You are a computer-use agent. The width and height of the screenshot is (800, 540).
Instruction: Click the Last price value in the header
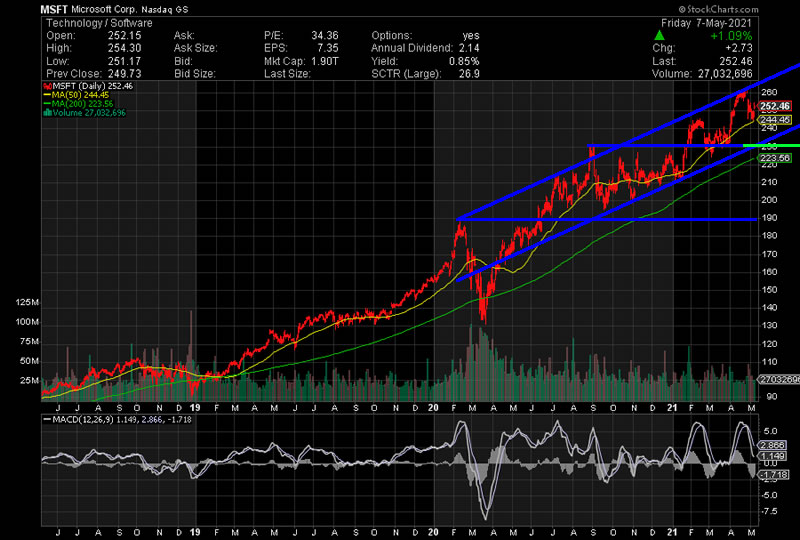click(736, 61)
